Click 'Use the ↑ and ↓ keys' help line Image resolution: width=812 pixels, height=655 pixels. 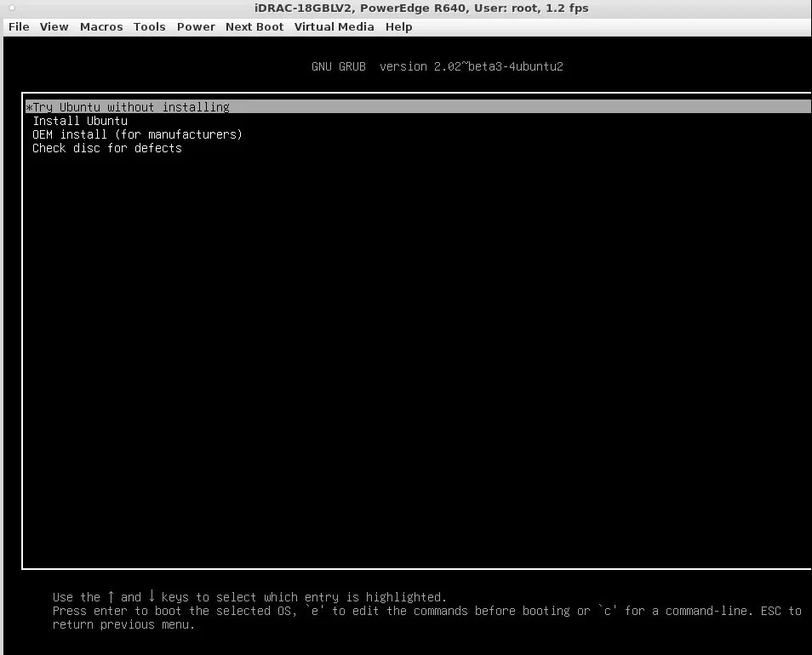(x=249, y=597)
